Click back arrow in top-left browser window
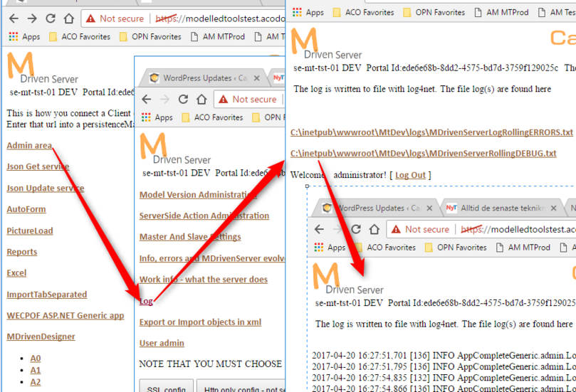The image size is (576, 392). [14, 18]
